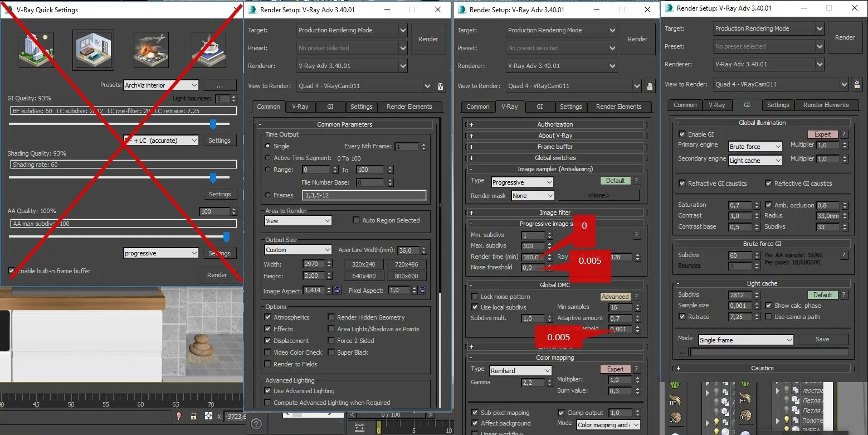Open the round question mark help icon
The height and width of the screenshot is (435, 868).
tap(256, 424)
